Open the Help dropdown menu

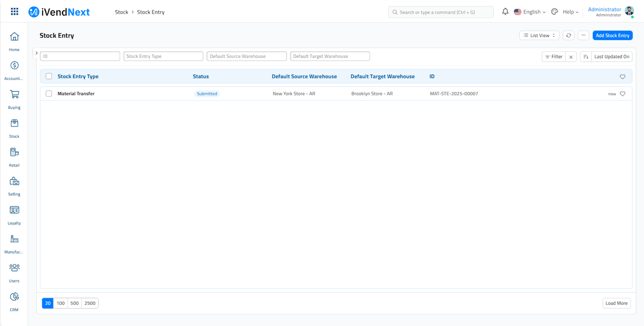pos(570,12)
